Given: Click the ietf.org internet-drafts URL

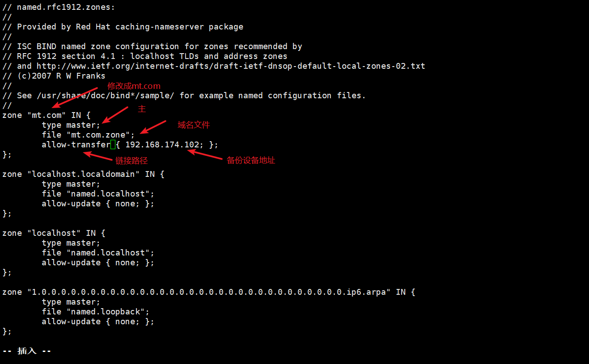Looking at the screenshot, I should click(230, 66).
